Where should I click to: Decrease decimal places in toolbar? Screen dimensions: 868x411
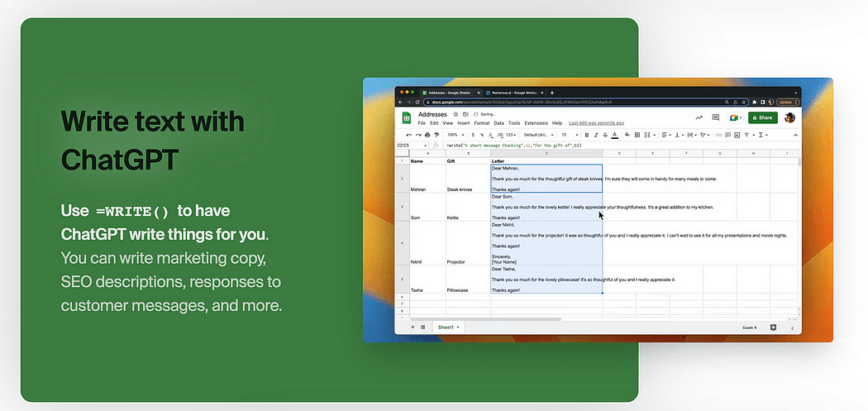coord(491,135)
